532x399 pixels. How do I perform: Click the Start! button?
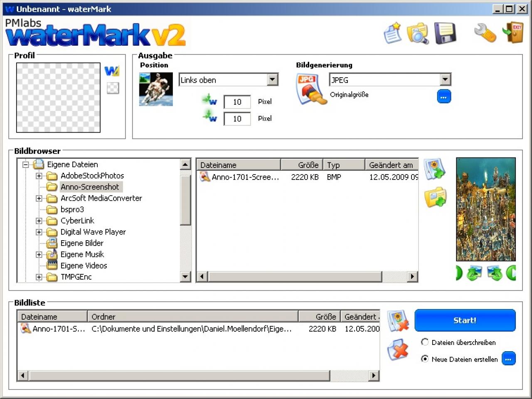pos(465,320)
